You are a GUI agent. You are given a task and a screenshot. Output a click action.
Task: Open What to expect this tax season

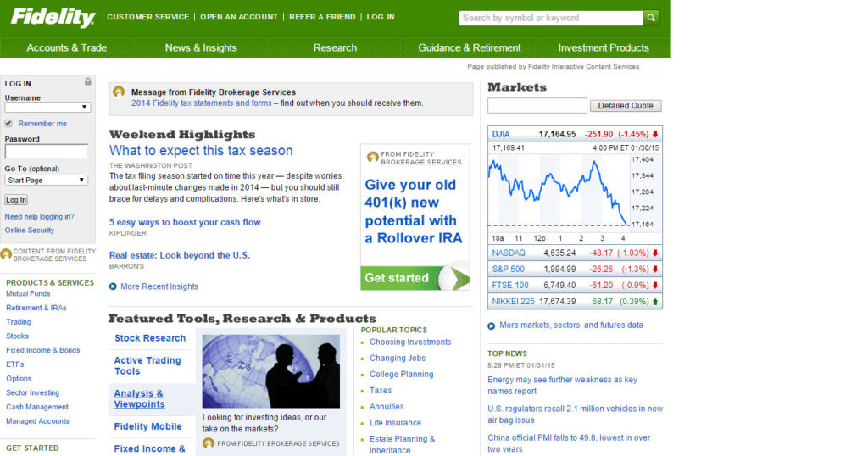(201, 151)
